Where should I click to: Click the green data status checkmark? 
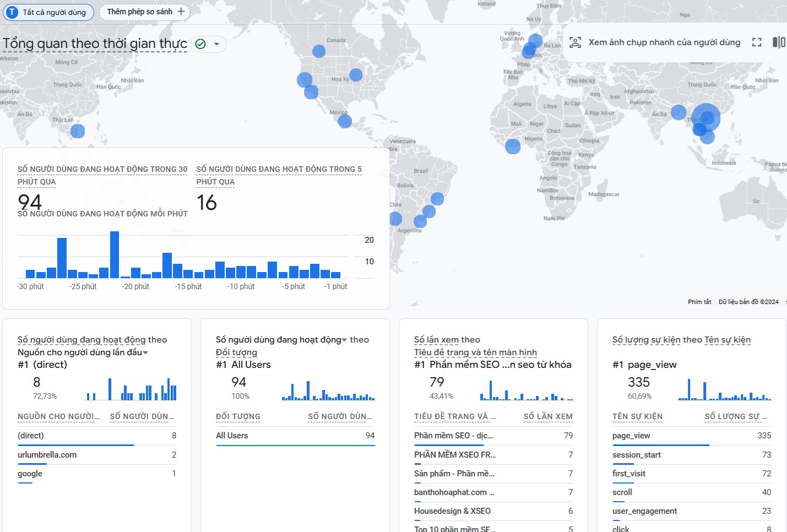[x=200, y=44]
